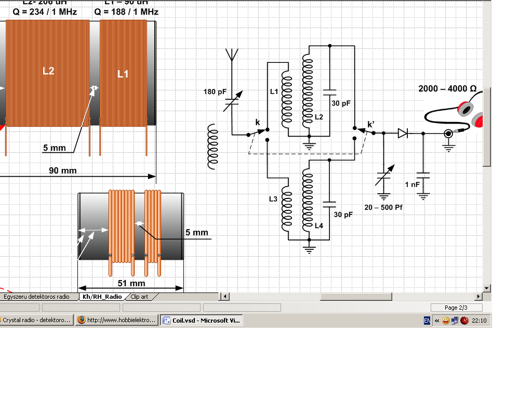This screenshot has height=399, width=532.
Task: Click the Q = 188 / 1 MHz text
Action: [126, 12]
